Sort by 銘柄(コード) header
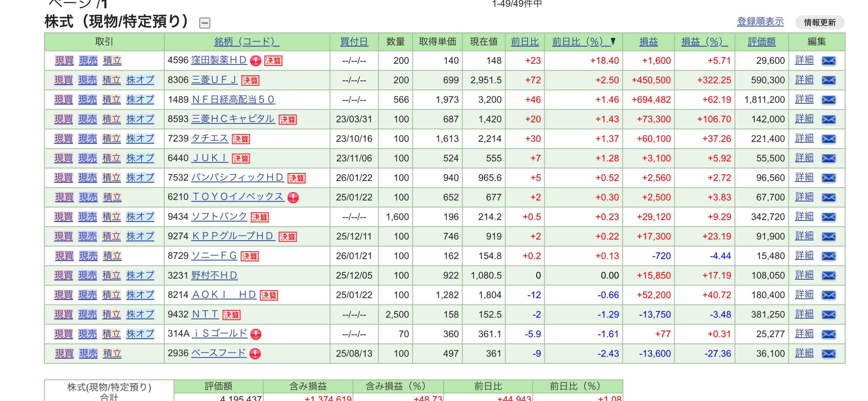The width and height of the screenshot is (868, 401). [x=246, y=42]
